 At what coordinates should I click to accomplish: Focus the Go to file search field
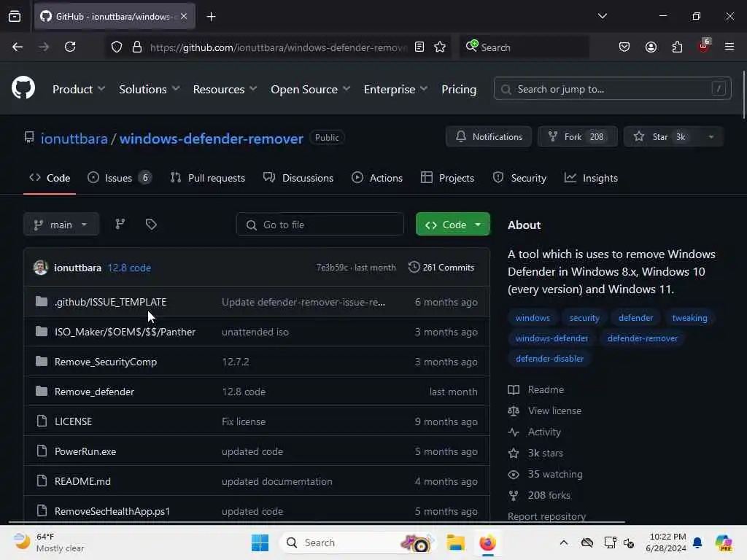click(x=320, y=224)
